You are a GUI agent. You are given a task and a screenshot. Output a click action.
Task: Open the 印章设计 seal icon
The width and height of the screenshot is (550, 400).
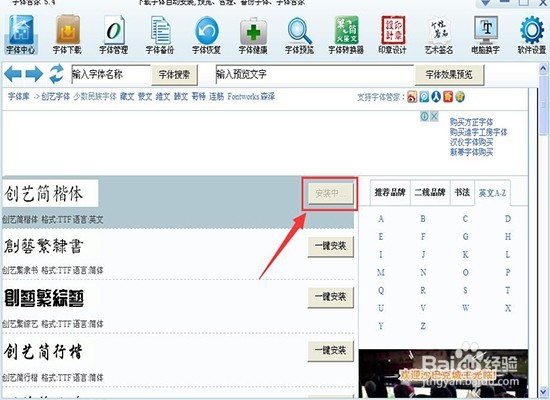point(393,34)
